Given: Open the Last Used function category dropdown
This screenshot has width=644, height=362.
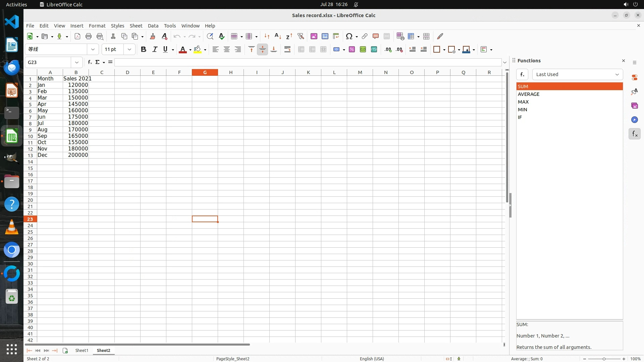Looking at the screenshot, I should point(577,74).
